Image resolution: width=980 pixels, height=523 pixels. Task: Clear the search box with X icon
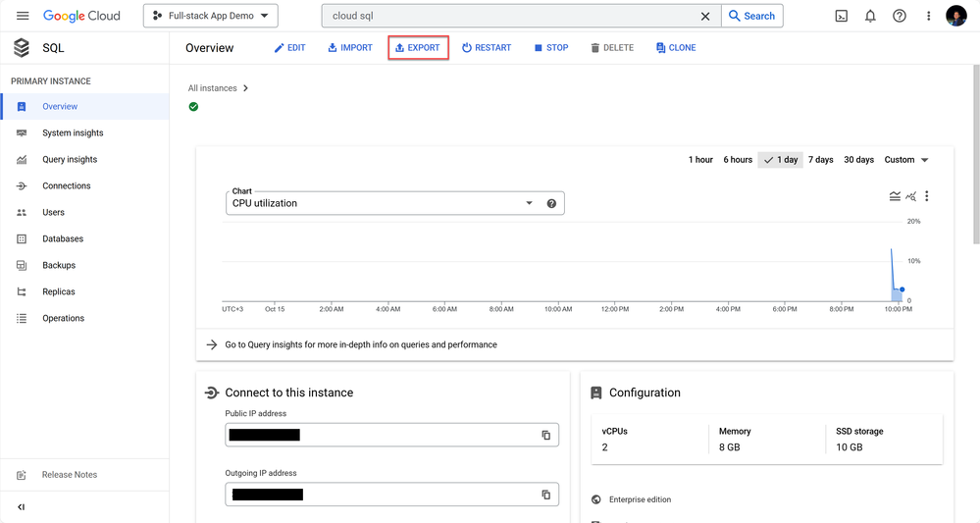click(705, 17)
